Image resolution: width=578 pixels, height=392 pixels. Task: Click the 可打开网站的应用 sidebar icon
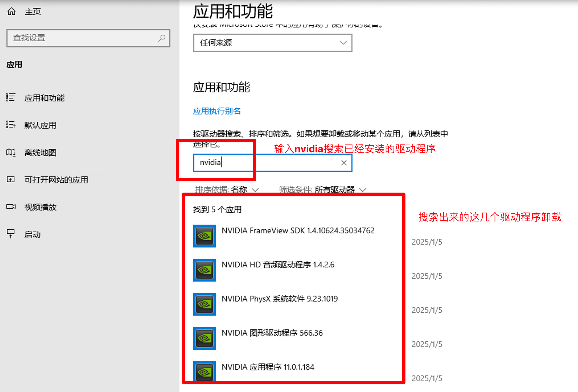[x=11, y=180]
